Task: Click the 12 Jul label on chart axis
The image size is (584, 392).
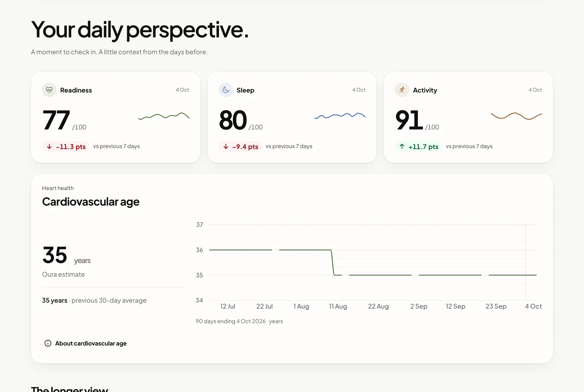Action: point(228,306)
